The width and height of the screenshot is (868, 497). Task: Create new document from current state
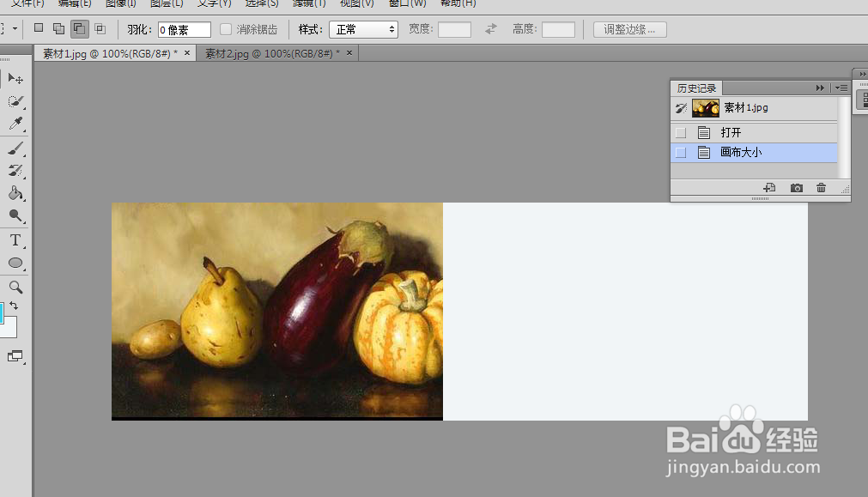[x=769, y=188]
